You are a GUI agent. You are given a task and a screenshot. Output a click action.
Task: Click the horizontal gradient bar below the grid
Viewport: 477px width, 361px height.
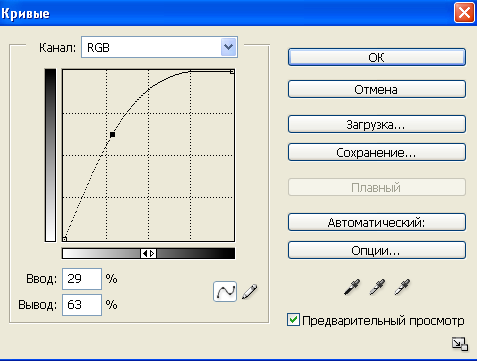point(149,254)
